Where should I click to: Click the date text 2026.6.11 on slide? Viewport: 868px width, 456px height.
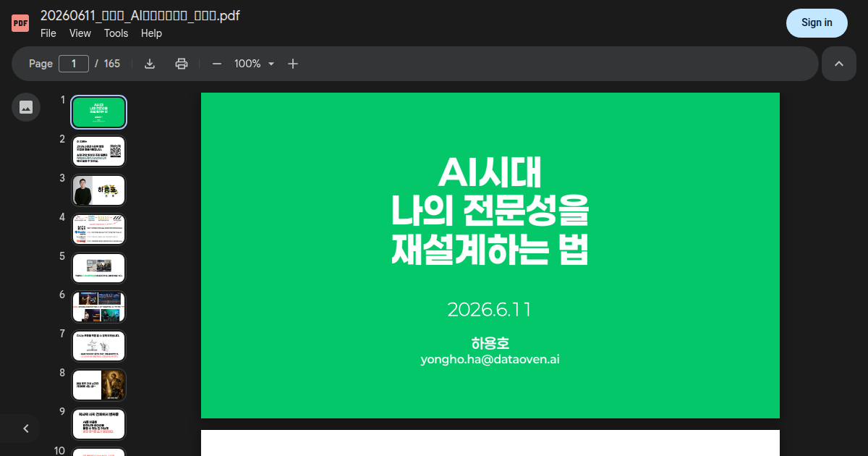click(490, 310)
